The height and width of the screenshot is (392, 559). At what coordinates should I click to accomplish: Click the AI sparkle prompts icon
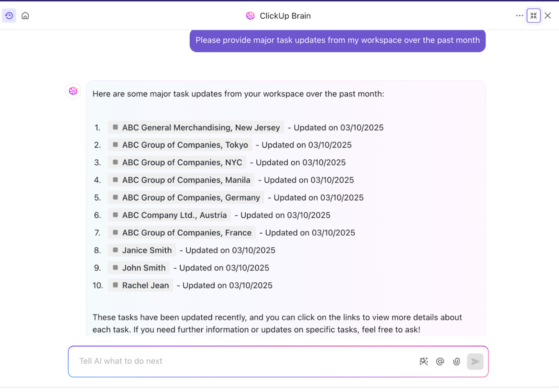[424, 361]
